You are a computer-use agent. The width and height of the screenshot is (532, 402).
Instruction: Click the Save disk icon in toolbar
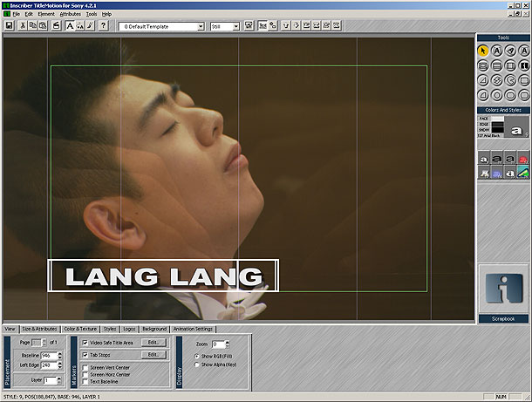coord(9,26)
